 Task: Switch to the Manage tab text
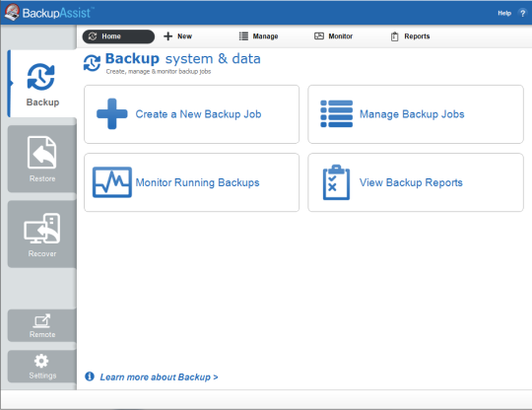[265, 36]
